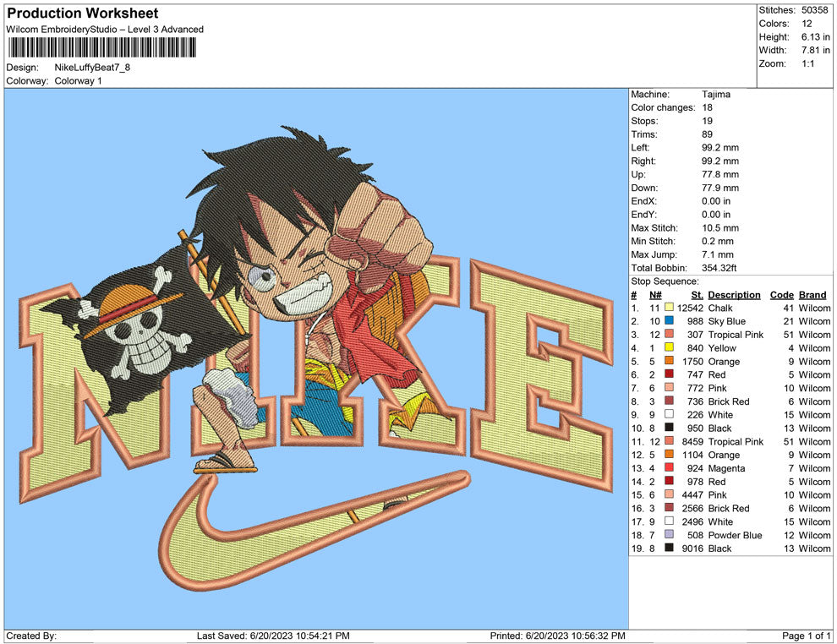Click the 'Description' column header
The height and width of the screenshot is (644, 837).
(734, 294)
